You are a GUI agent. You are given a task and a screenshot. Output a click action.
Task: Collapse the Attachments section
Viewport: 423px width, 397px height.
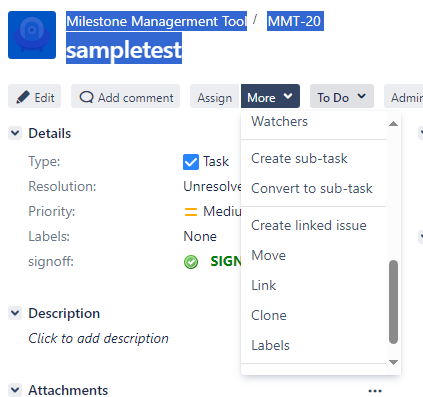tap(15, 390)
